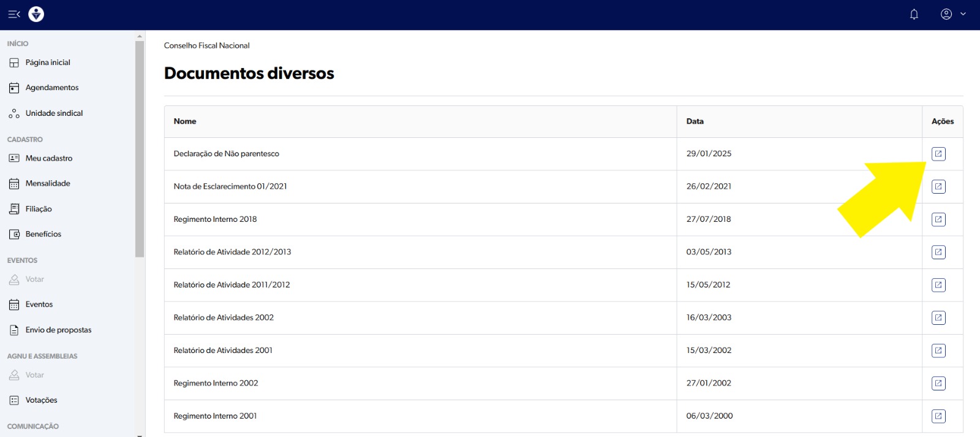Collapse the sidebar menu toggle
The height and width of the screenshot is (437, 980).
pyautogui.click(x=14, y=14)
